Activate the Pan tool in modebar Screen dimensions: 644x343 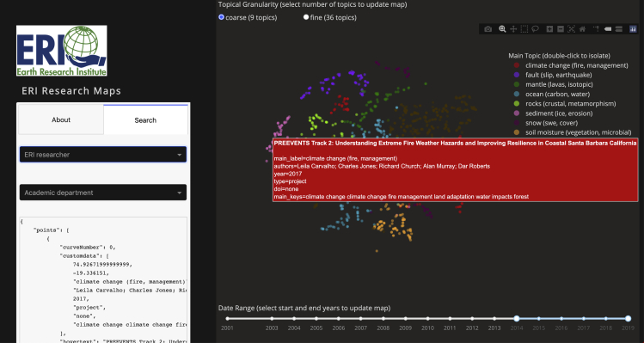pyautogui.click(x=513, y=29)
